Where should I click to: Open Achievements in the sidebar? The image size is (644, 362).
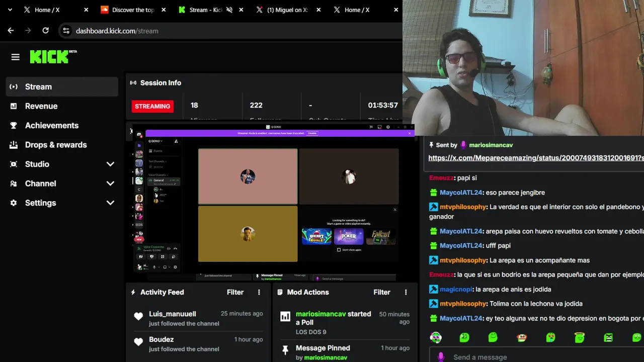point(62,125)
